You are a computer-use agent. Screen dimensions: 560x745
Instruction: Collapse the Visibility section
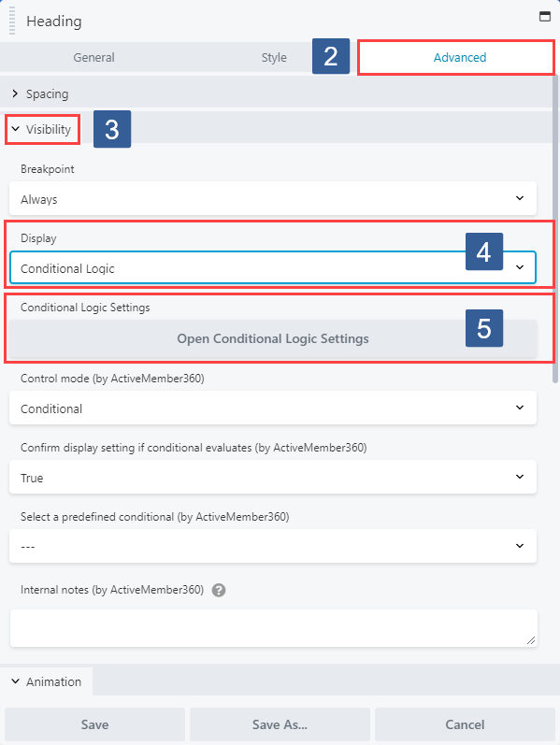click(x=42, y=129)
